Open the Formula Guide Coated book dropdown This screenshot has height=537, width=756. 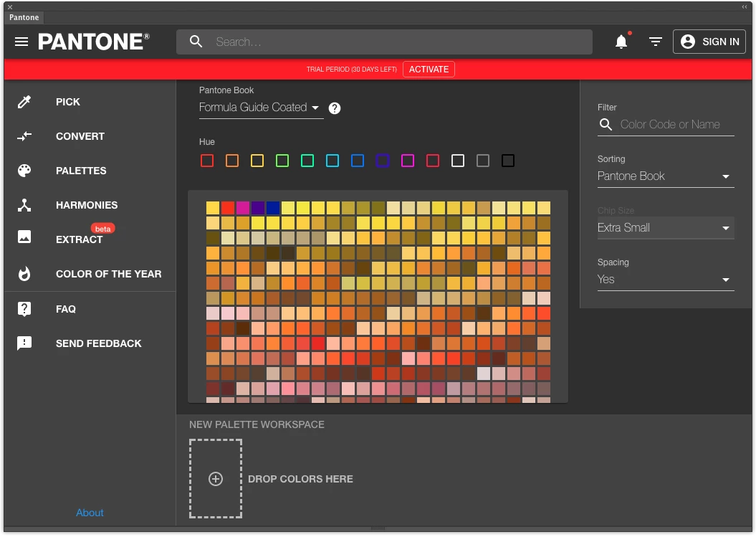point(261,108)
